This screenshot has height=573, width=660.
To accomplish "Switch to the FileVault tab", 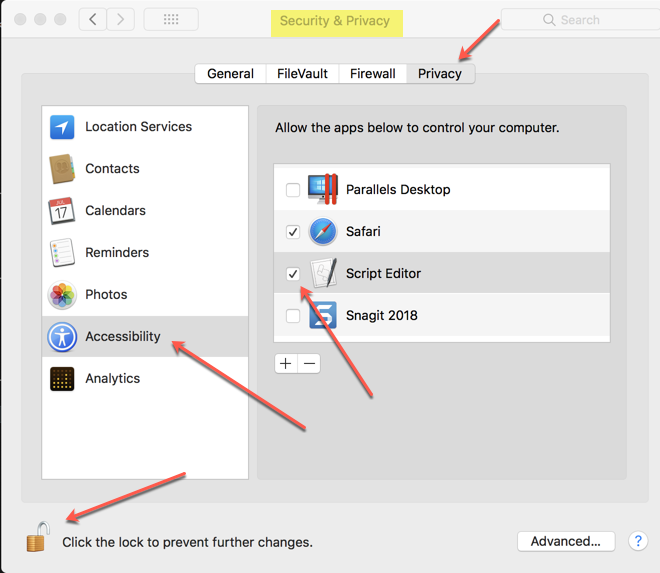I will tap(302, 74).
